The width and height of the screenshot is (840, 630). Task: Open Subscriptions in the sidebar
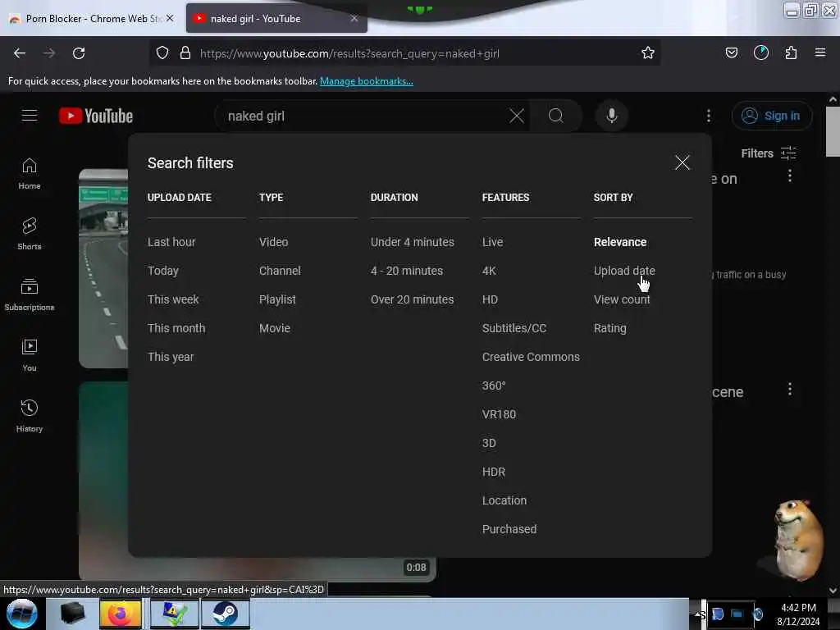pyautogui.click(x=30, y=294)
